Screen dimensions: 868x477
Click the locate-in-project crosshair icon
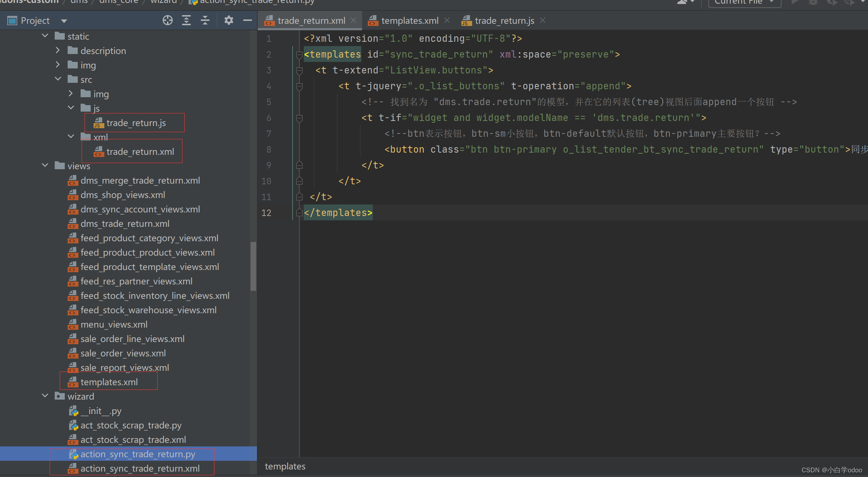click(x=167, y=21)
